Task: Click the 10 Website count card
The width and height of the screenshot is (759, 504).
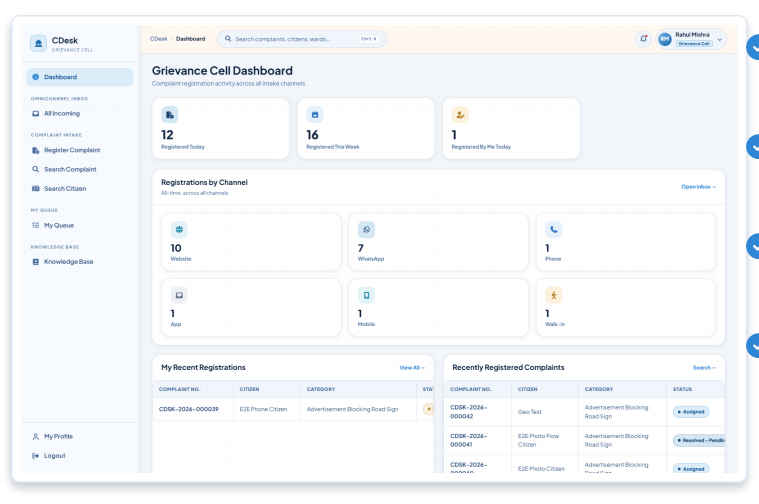Action: click(x=251, y=242)
